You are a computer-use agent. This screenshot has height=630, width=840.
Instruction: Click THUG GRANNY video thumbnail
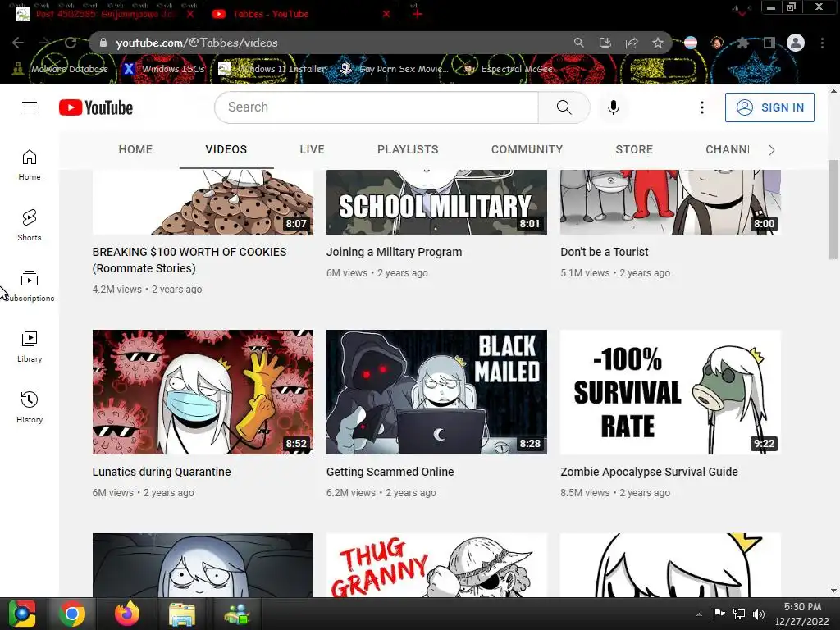pyautogui.click(x=436, y=565)
